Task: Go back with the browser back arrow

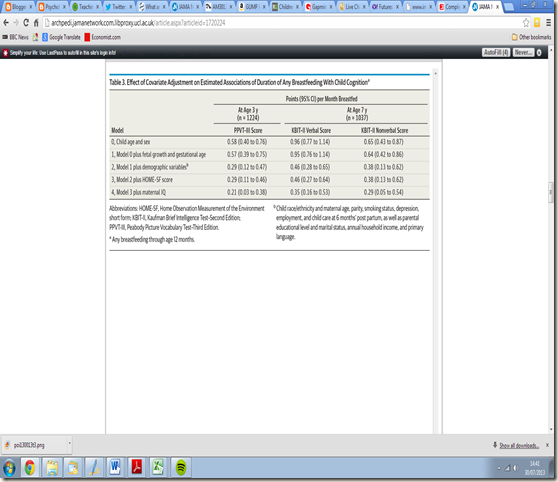Action: 6,23
